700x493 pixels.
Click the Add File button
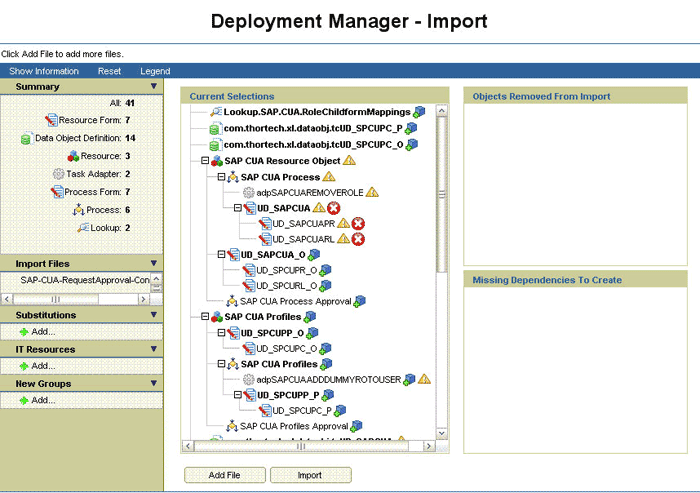tap(225, 475)
